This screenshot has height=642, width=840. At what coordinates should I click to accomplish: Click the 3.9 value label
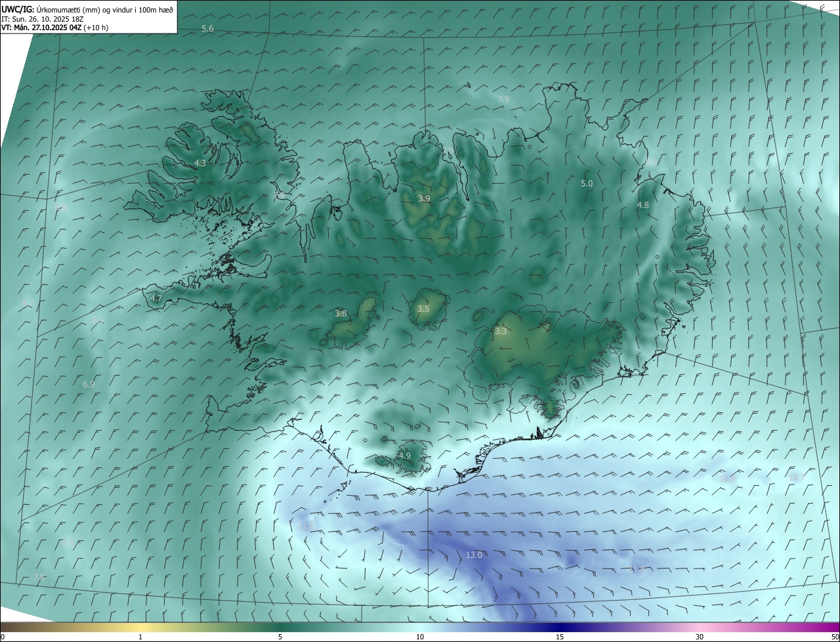coord(425,198)
